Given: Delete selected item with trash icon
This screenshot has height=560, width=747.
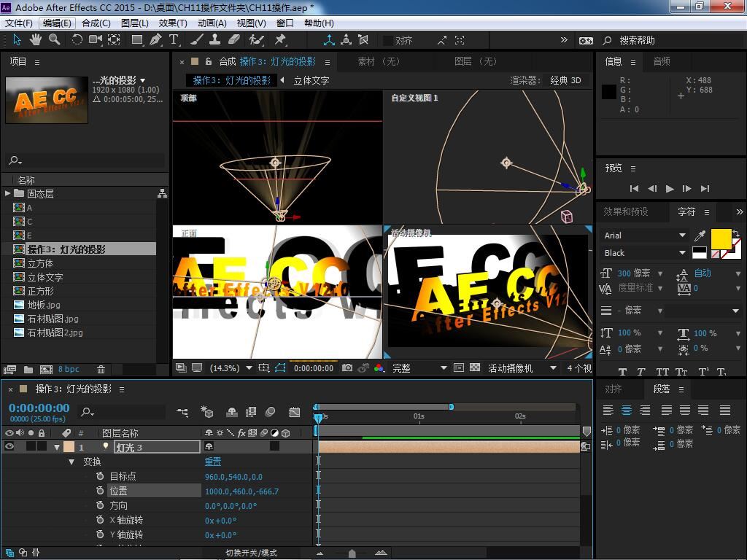Looking at the screenshot, I should click(101, 370).
